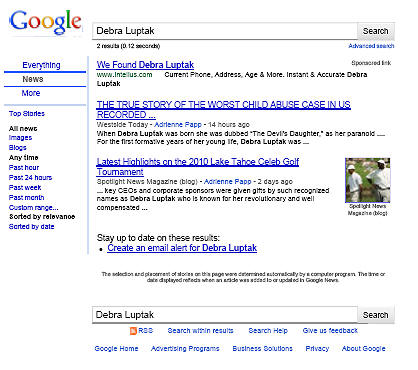This screenshot has width=418, height=370.
Task: Click Adrienne Papp author link, 2 days ago
Action: [227, 182]
